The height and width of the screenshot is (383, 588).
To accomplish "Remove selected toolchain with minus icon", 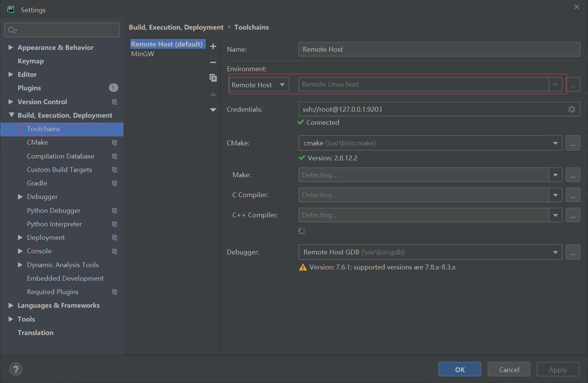I will point(213,63).
